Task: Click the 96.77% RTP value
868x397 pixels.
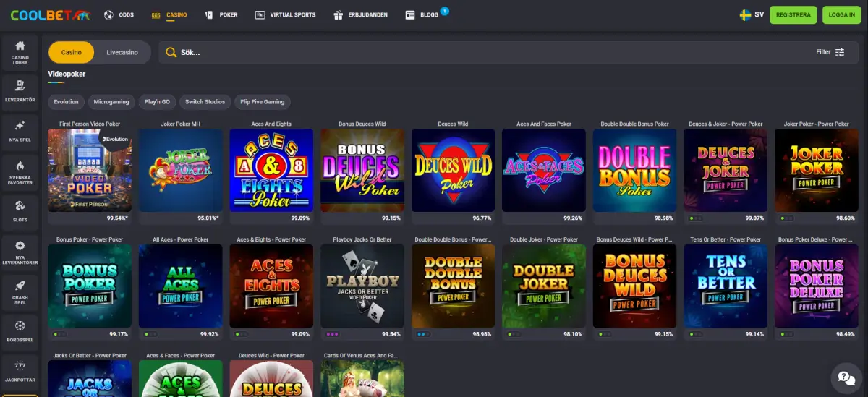Action: coord(482,218)
